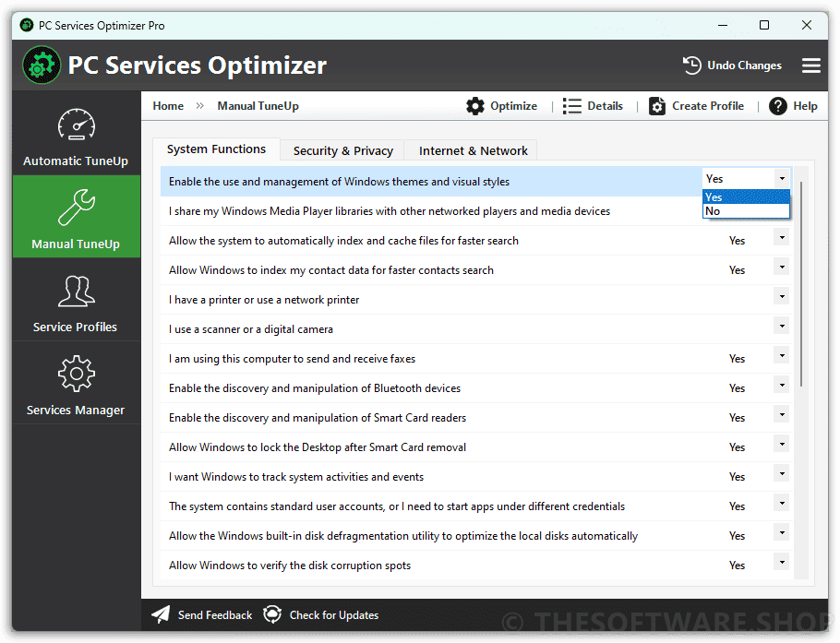Click the Services Manager sidebar label
This screenshot has height=643, width=840.
76,411
